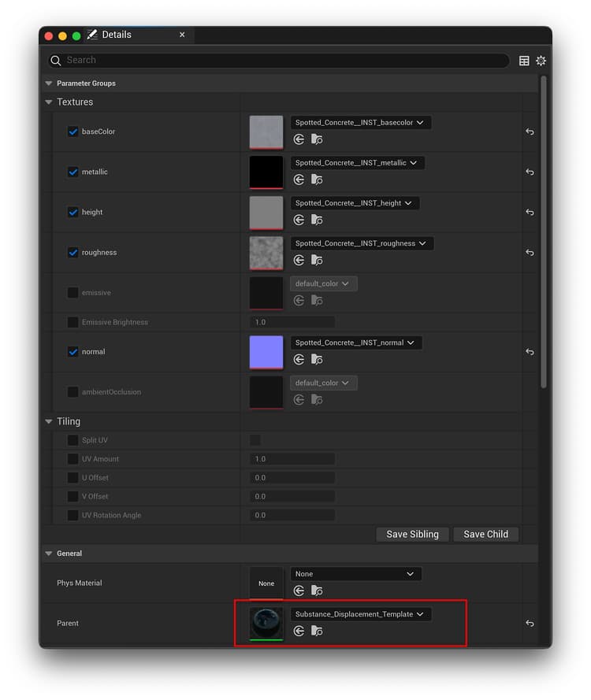Reset roughness to default value
The image size is (591, 700).
(530, 253)
